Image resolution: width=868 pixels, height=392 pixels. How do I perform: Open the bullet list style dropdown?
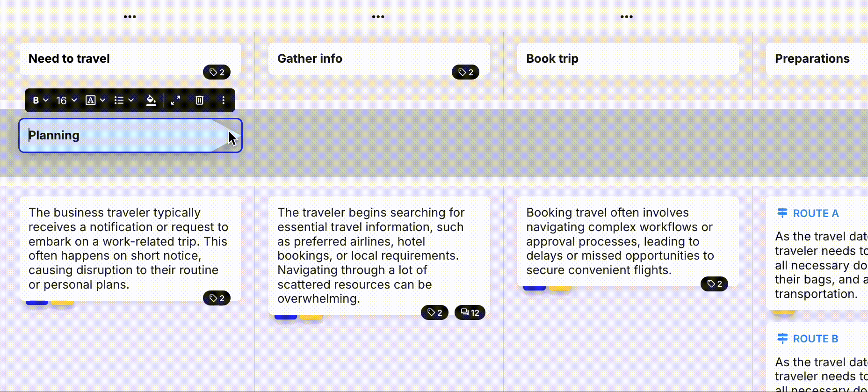tap(124, 101)
